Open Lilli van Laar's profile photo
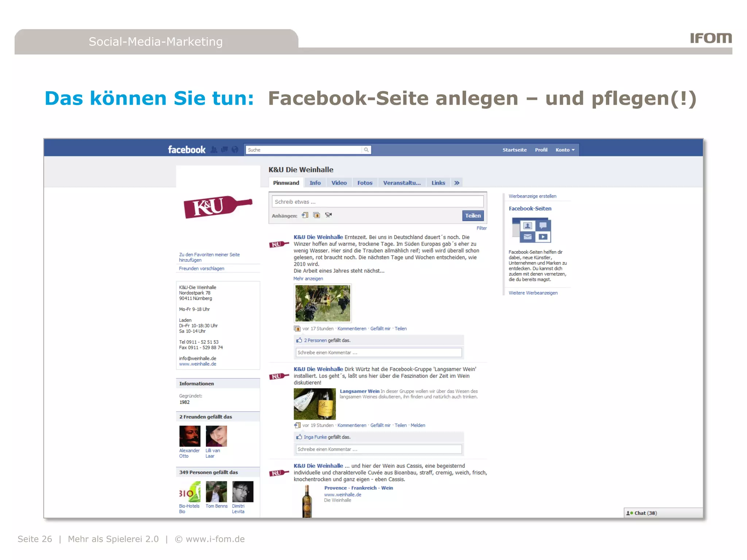 pyautogui.click(x=216, y=436)
